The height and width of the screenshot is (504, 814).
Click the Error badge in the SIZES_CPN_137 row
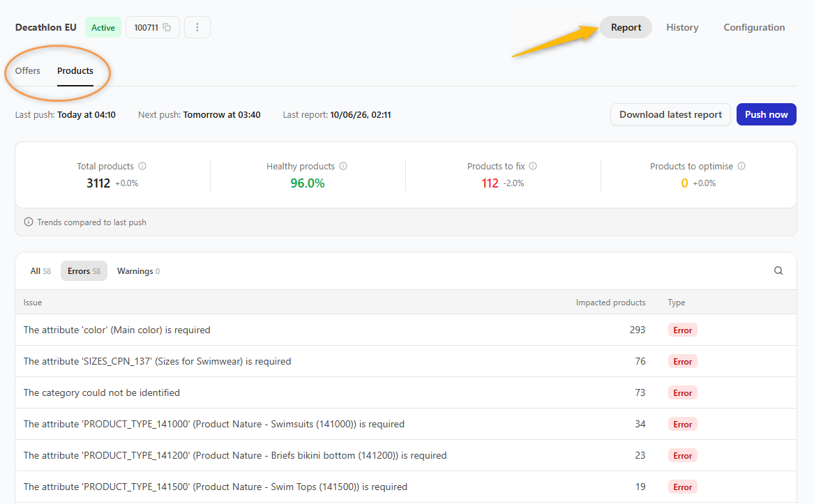click(x=683, y=362)
